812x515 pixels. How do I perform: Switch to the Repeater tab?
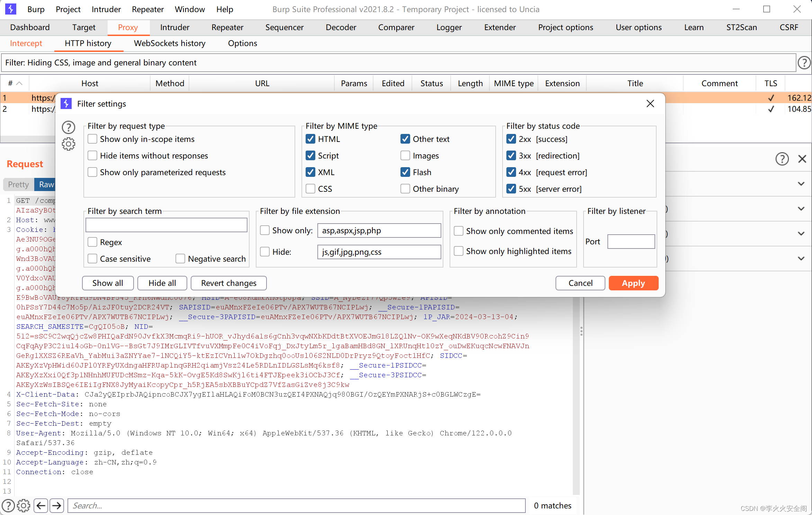[x=227, y=27]
